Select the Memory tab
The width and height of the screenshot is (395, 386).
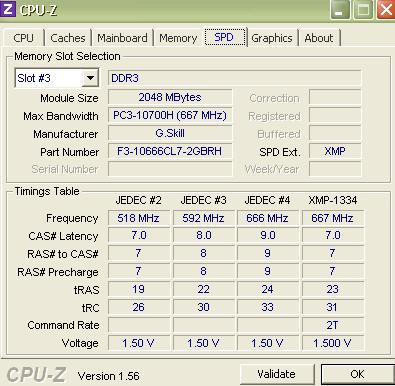point(178,38)
